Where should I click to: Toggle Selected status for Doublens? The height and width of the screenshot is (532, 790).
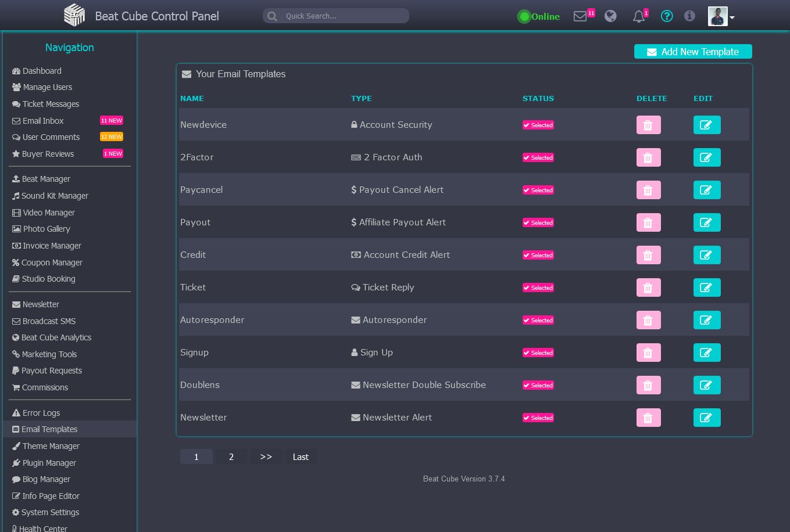point(538,385)
